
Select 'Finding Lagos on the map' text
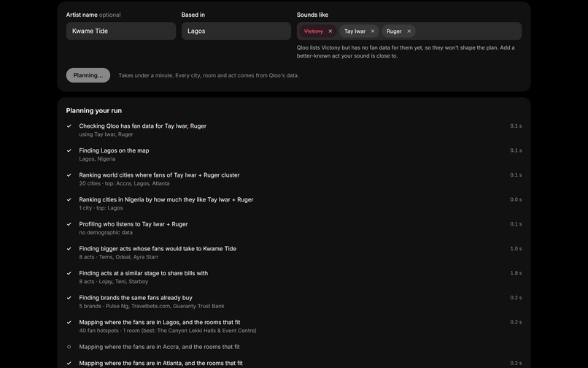coord(114,150)
